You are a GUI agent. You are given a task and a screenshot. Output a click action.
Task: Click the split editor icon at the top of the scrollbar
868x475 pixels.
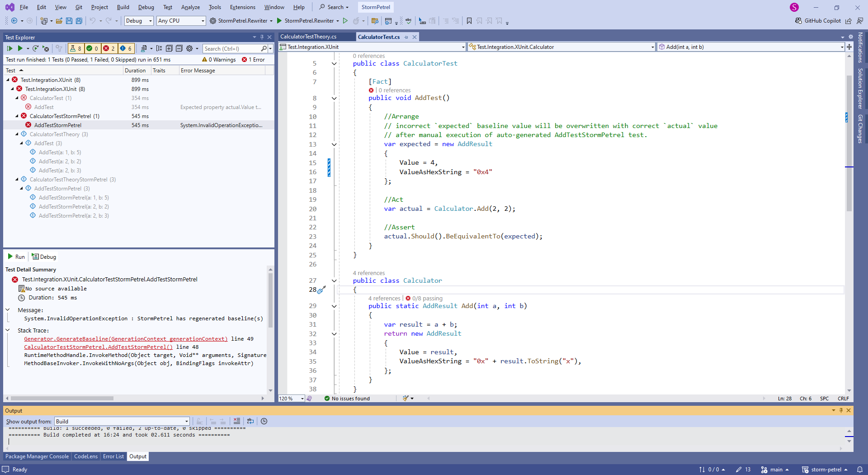[x=849, y=47]
